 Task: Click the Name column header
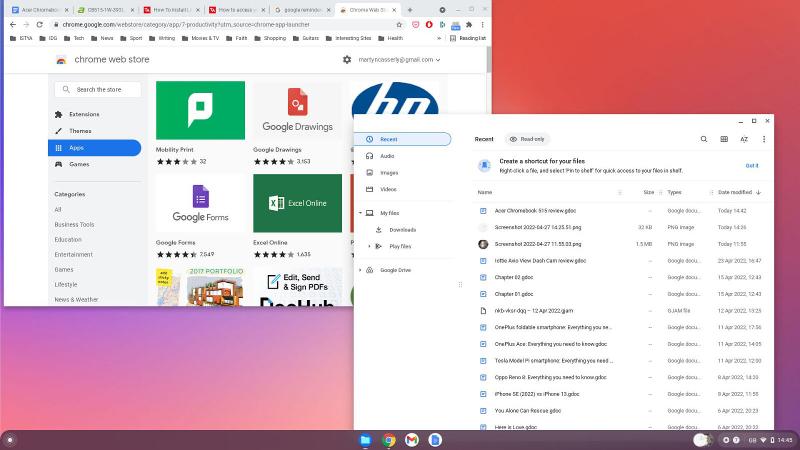[485, 192]
